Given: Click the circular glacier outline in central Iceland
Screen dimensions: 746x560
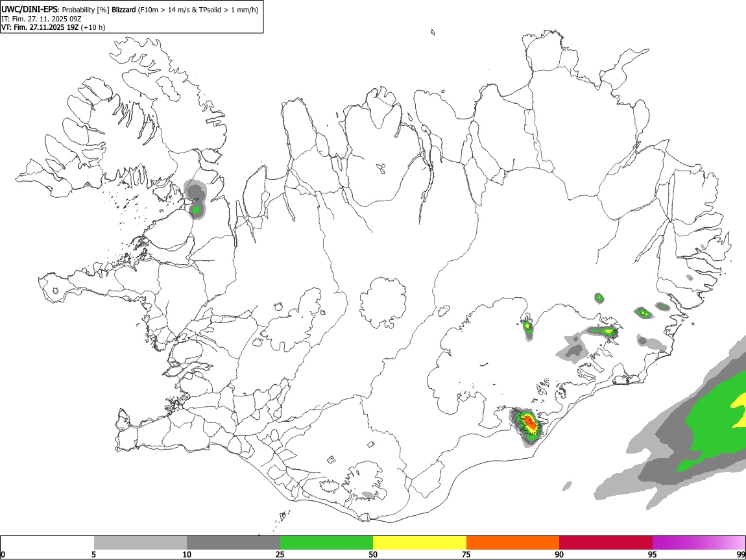Looking at the screenshot, I should click(383, 302).
